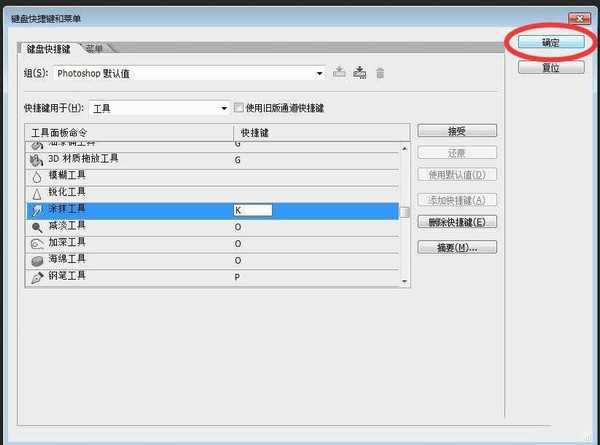Select the 加深工具 hand icon
This screenshot has height=445, width=600.
pyautogui.click(x=37, y=244)
